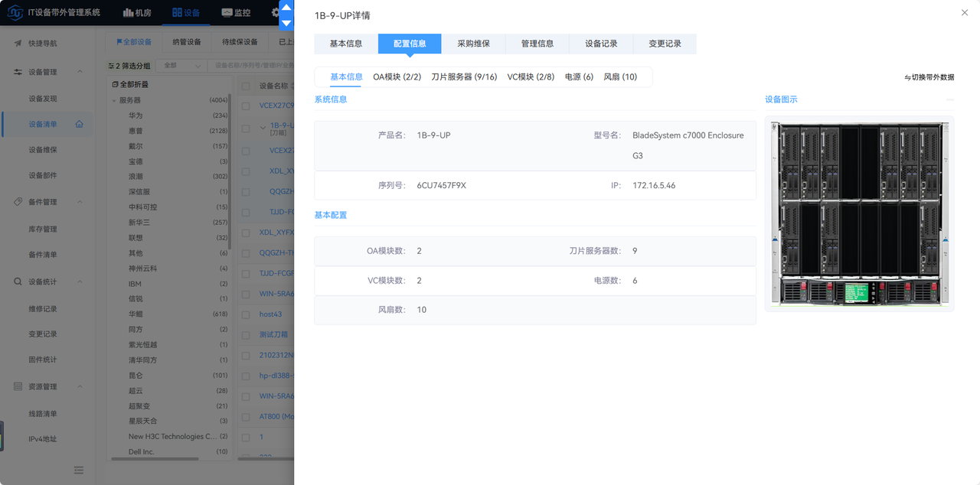Collapse the 设备图示 panel dash
This screenshot has height=485, width=980.
(x=950, y=99)
